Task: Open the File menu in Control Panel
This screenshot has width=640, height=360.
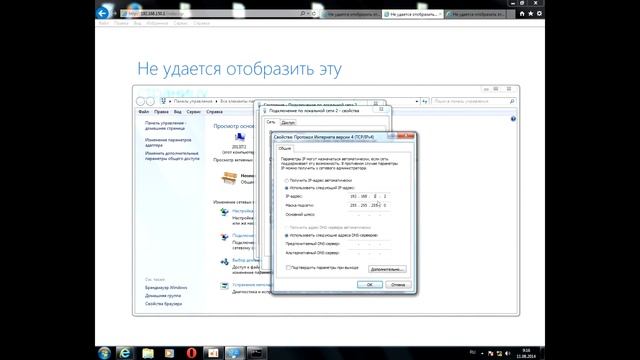Action: pyautogui.click(x=143, y=112)
